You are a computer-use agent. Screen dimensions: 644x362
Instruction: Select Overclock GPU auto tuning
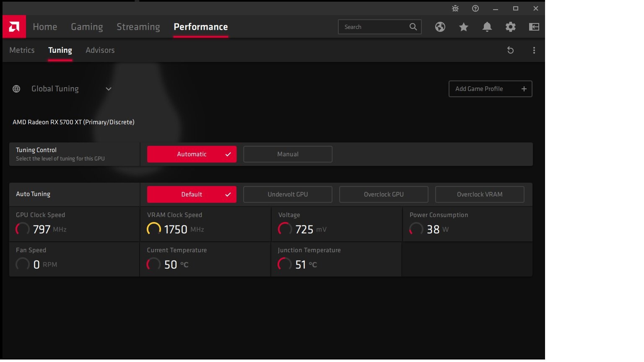point(384,194)
